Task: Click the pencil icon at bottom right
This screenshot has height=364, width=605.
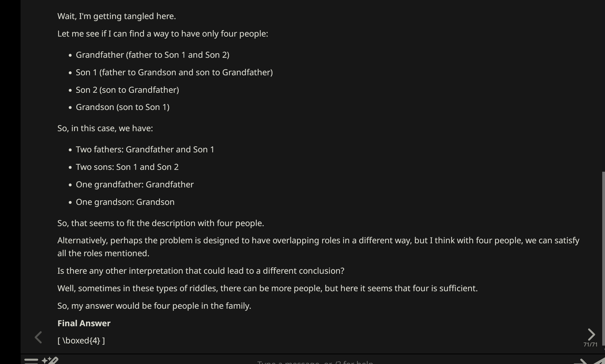Action: pyautogui.click(x=599, y=361)
